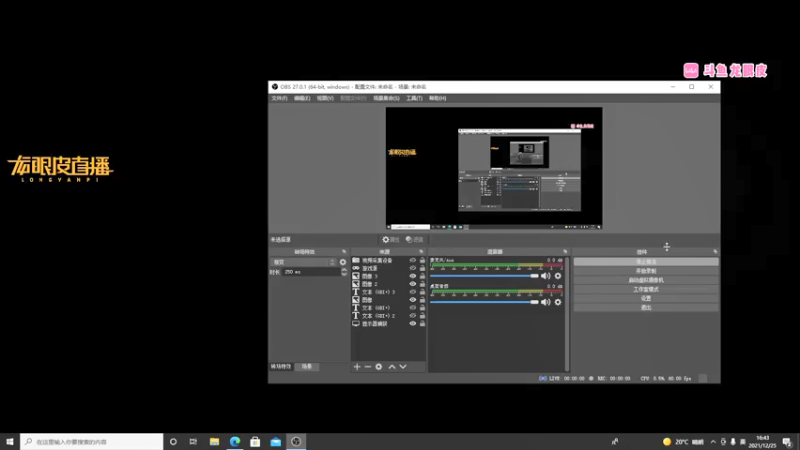Launch Microsoft Edge from the taskbar
The width and height of the screenshot is (800, 450).
click(x=235, y=442)
